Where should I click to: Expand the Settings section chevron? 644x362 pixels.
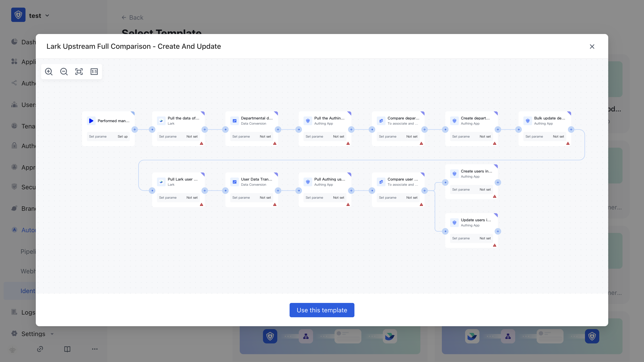click(x=52, y=334)
